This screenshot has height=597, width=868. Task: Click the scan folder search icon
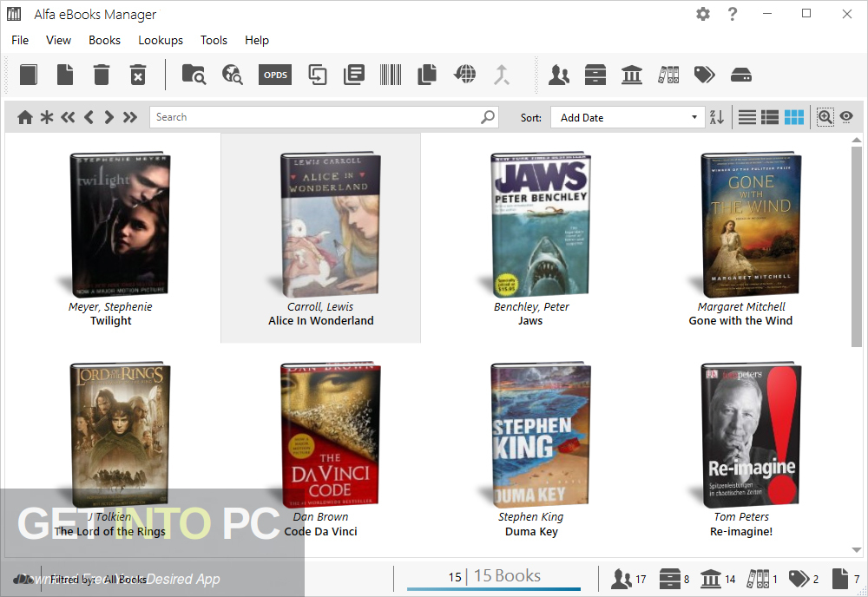(194, 75)
